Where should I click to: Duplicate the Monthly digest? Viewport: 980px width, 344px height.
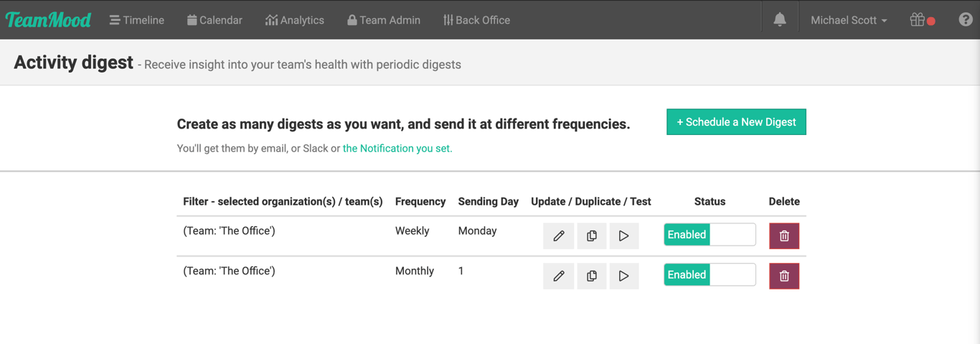(591, 276)
